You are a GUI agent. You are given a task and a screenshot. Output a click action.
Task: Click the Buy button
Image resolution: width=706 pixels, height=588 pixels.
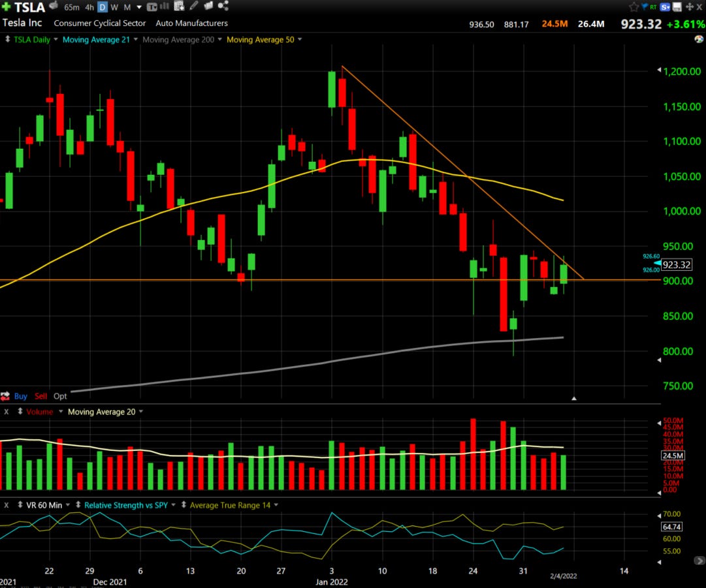click(x=21, y=396)
